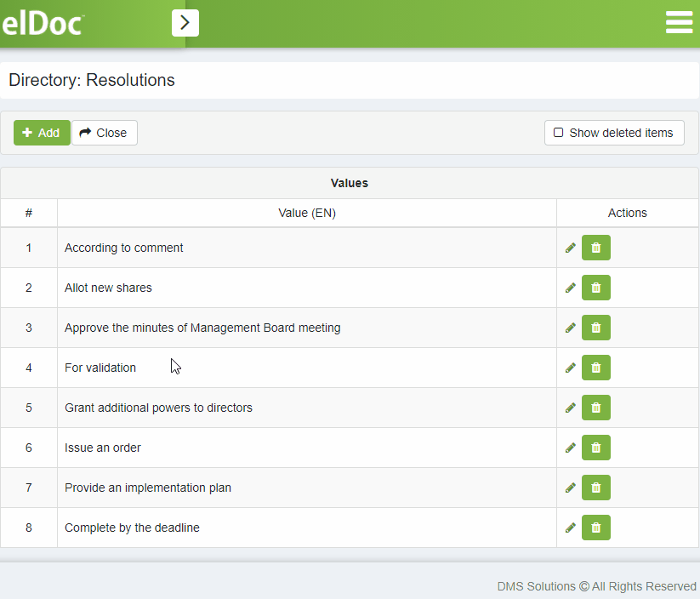Delete the "Provide an implementation plan" row
The height and width of the screenshot is (599, 700).
[x=595, y=488]
